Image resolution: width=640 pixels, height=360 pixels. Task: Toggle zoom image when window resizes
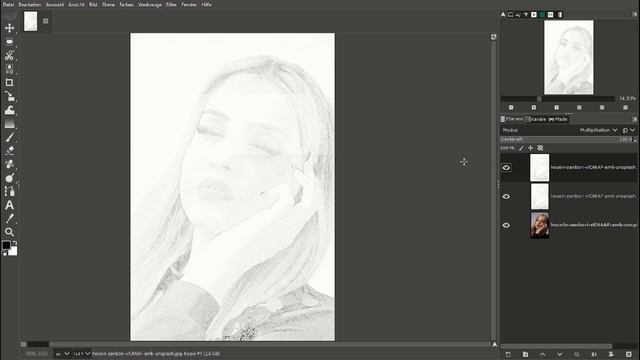(x=493, y=37)
